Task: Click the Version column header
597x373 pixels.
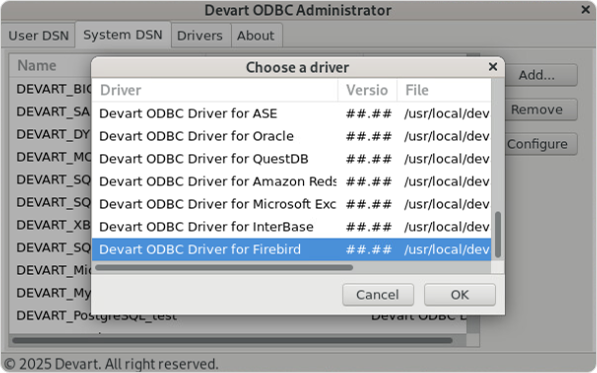Action: click(367, 90)
